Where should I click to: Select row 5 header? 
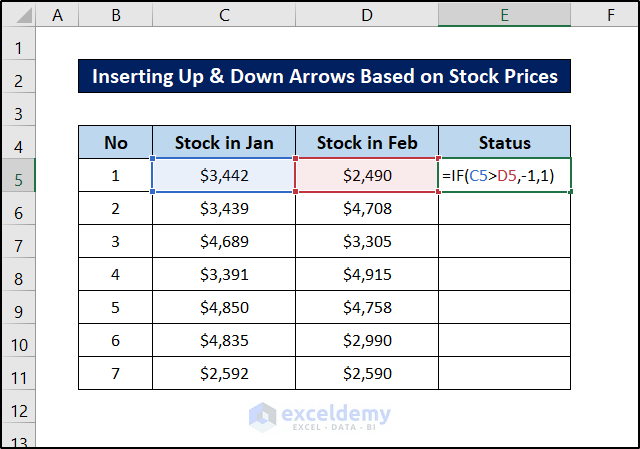pos(20,176)
